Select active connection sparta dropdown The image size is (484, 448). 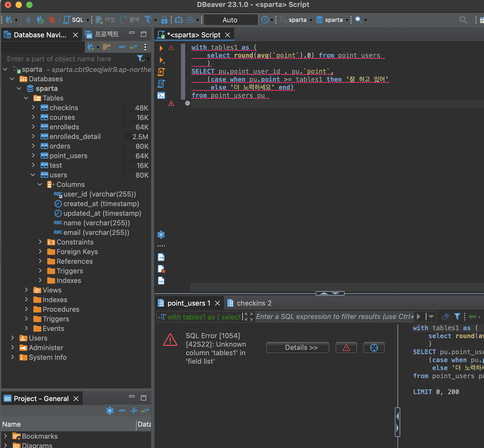point(296,20)
